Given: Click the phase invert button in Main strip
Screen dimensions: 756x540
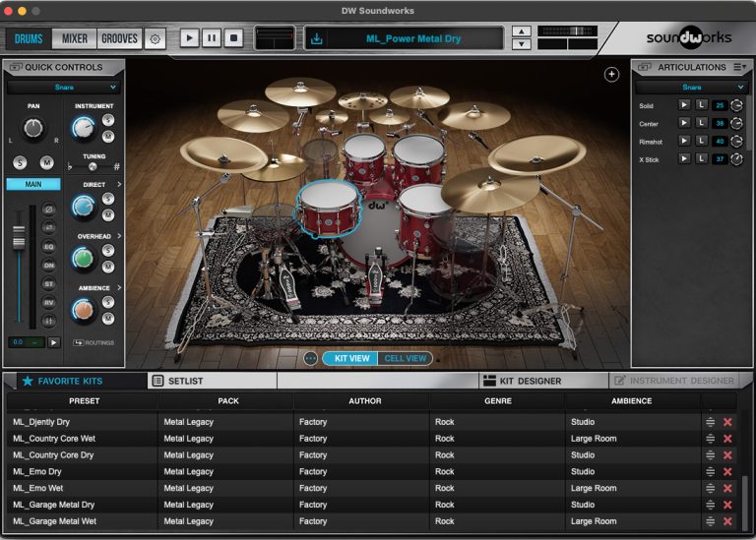Looking at the screenshot, I should [48, 210].
